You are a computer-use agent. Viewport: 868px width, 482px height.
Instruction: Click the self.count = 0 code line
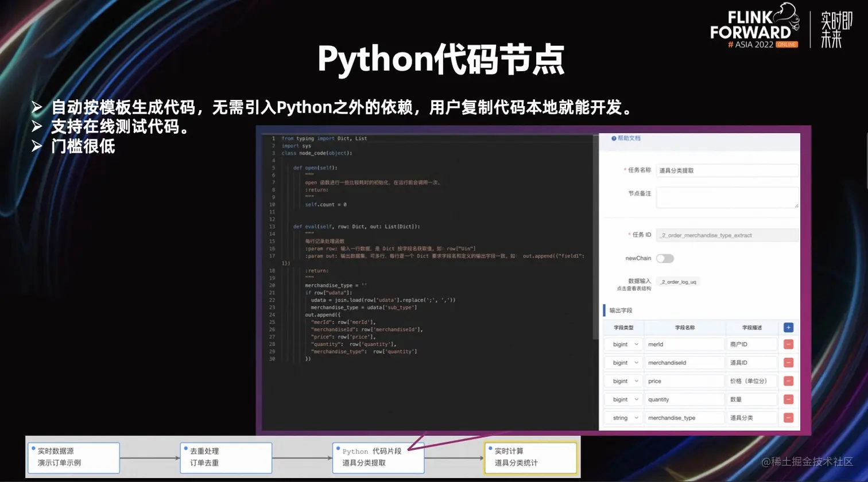pos(325,204)
